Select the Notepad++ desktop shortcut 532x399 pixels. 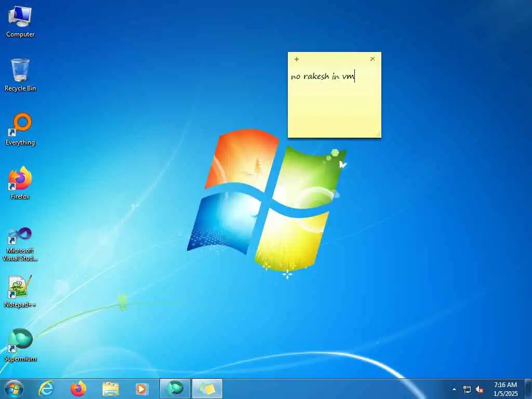point(20,291)
